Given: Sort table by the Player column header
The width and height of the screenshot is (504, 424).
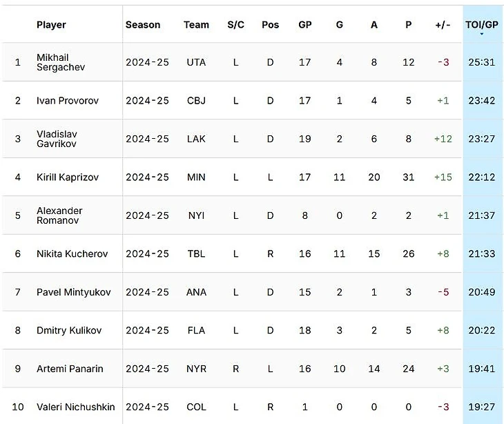Looking at the screenshot, I should coord(51,25).
